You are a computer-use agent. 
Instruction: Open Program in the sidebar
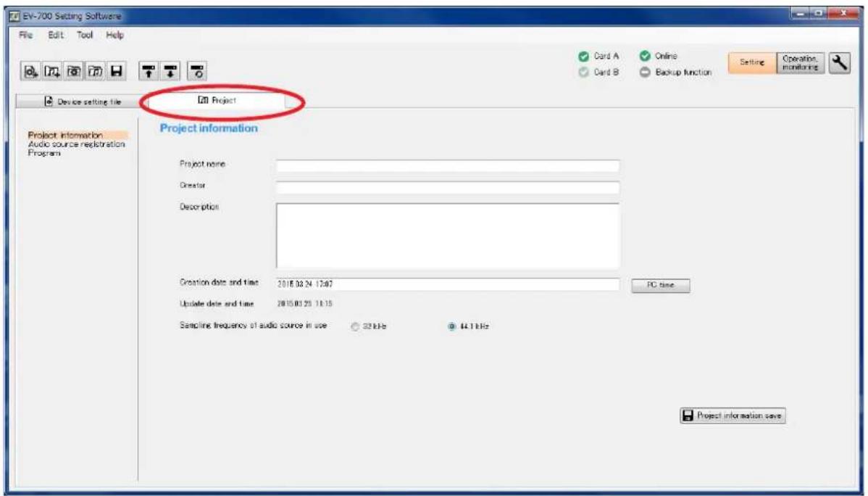(x=44, y=153)
